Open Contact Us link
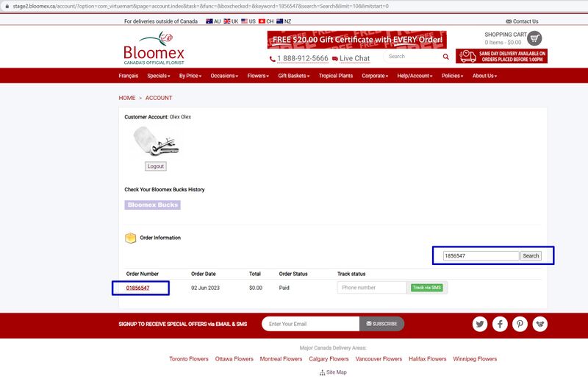The width and height of the screenshot is (588, 379). click(522, 21)
